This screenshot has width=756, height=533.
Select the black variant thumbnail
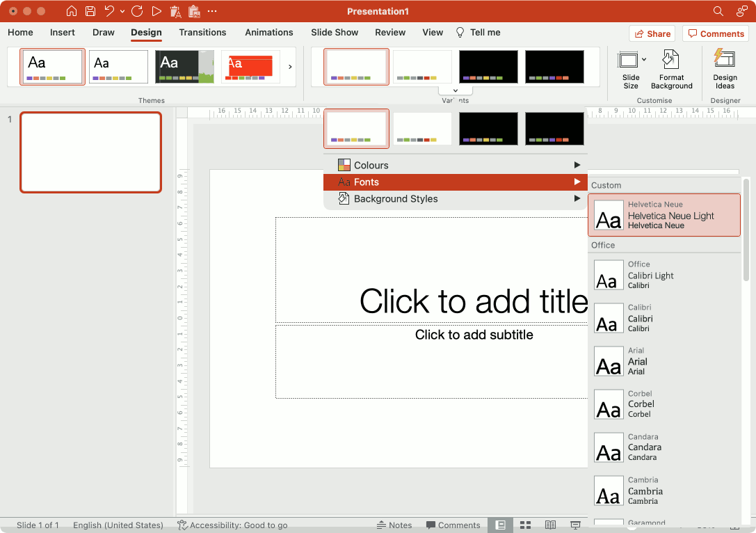(x=488, y=66)
